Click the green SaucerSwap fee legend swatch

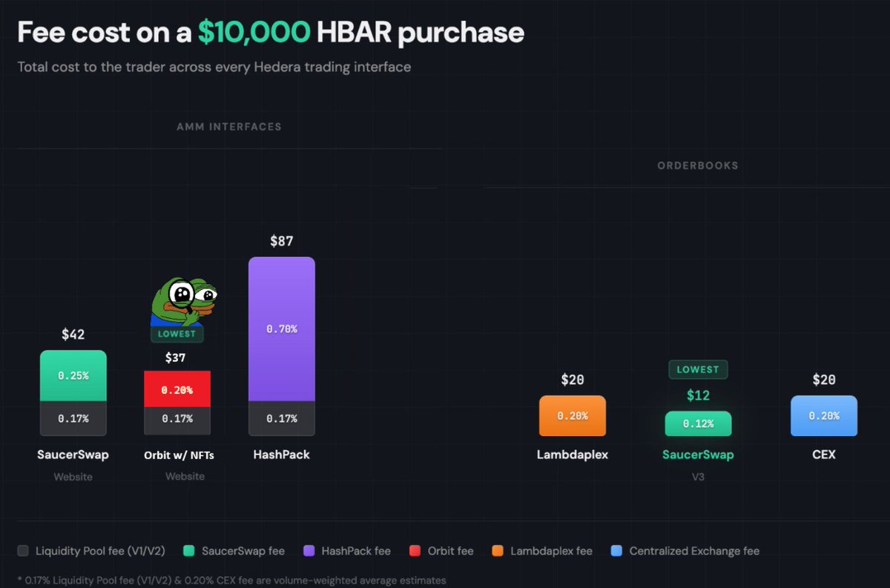coord(189,551)
